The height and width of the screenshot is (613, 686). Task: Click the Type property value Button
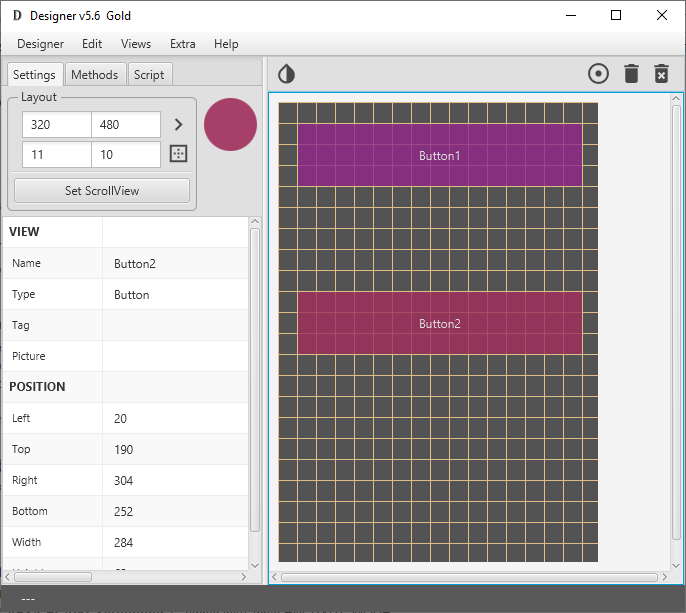175,295
